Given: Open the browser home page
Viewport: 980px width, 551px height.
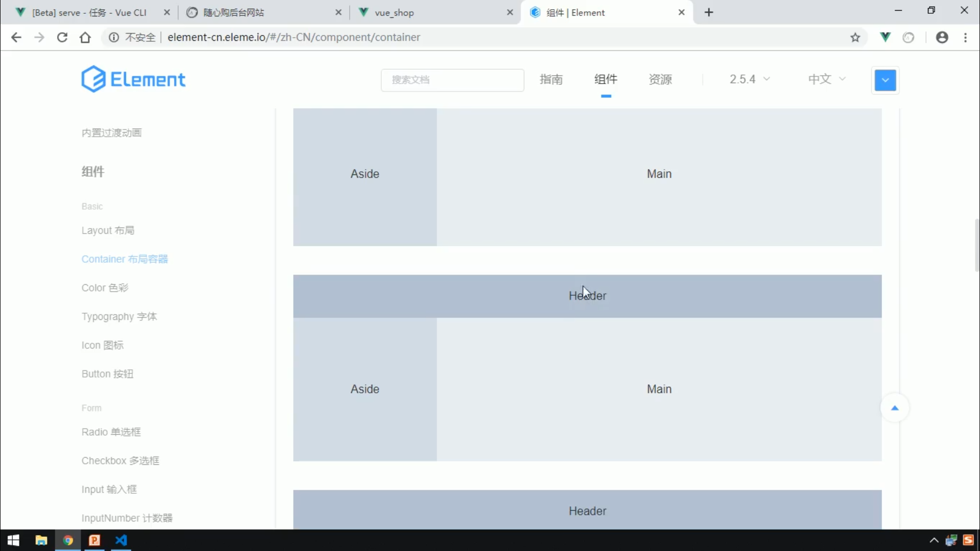Looking at the screenshot, I should [85, 37].
